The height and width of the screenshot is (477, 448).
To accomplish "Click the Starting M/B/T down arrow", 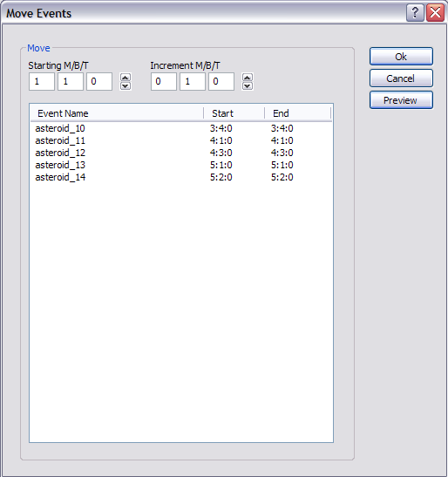I will coord(126,86).
